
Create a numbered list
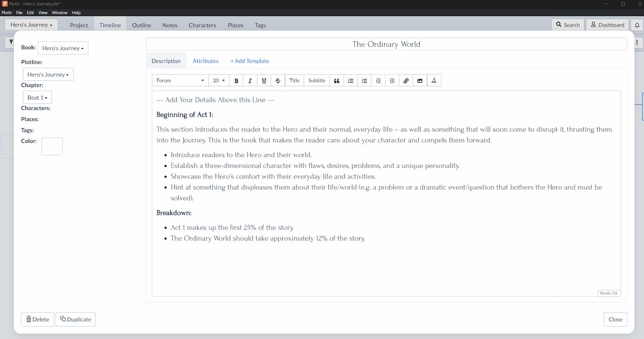[x=351, y=80]
